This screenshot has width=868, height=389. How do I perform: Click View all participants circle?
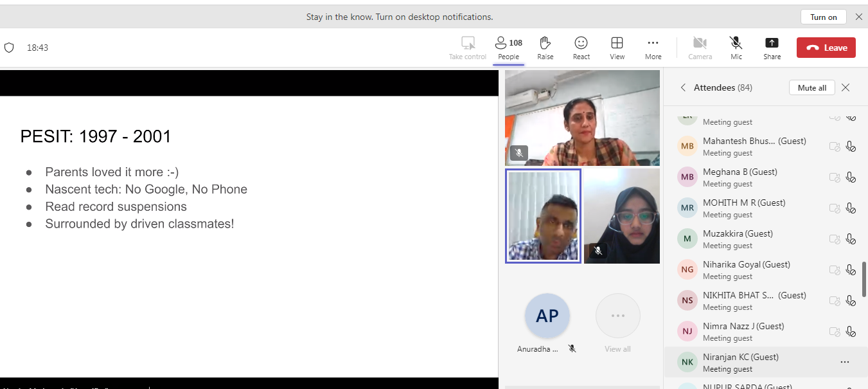coord(617,316)
